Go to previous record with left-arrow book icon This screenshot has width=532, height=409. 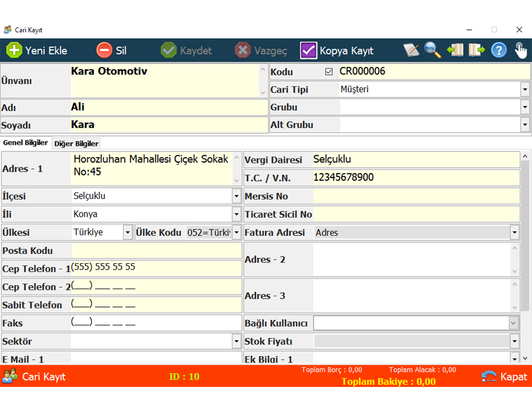point(455,50)
